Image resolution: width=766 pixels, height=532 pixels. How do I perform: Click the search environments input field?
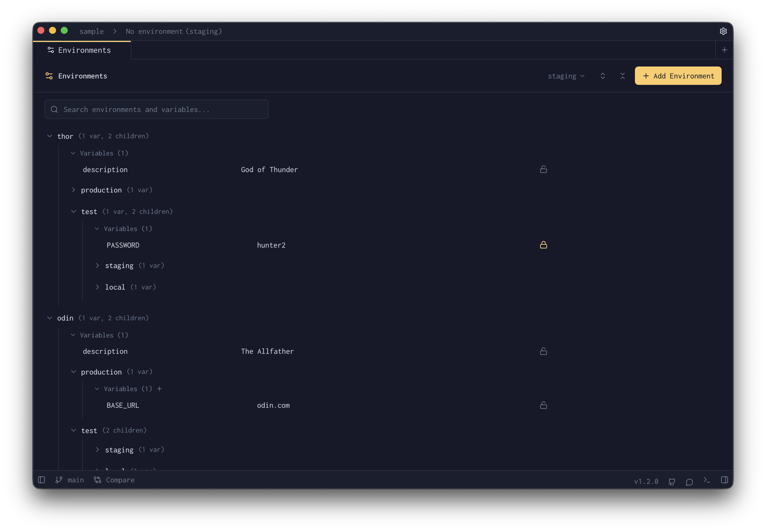point(156,109)
